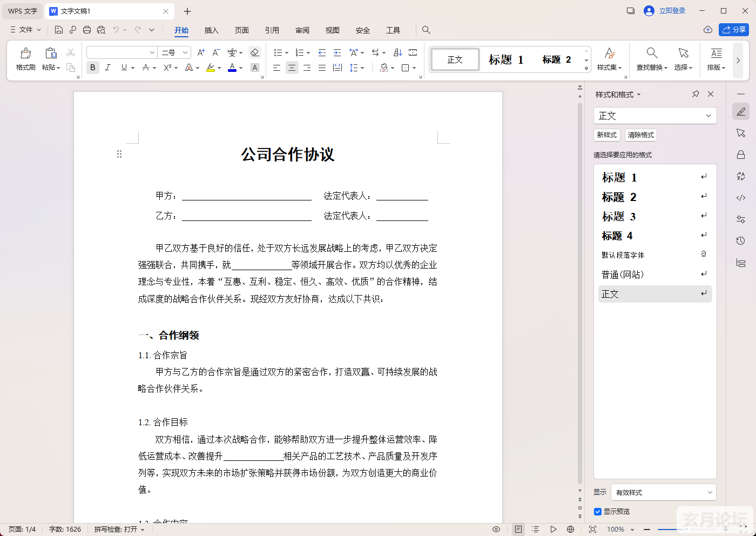Switch to web layout globe icon

pos(571,530)
